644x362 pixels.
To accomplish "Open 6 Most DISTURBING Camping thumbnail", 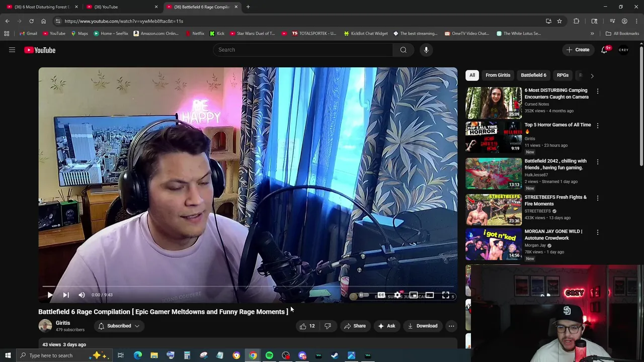I will pos(494,103).
